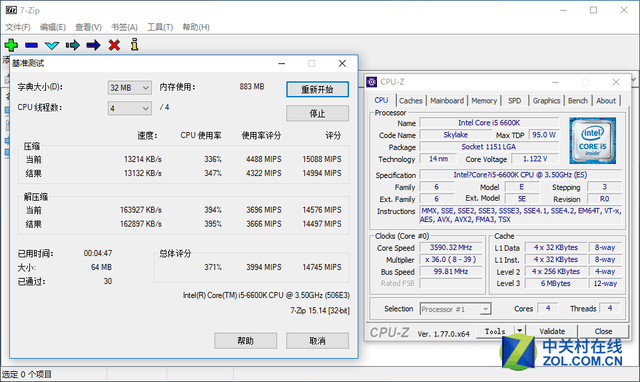Open the 工具(T) menu
This screenshot has width=640, height=382.
click(160, 27)
